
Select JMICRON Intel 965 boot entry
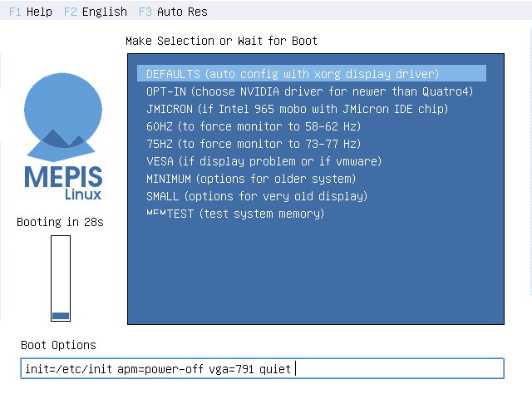click(x=298, y=109)
